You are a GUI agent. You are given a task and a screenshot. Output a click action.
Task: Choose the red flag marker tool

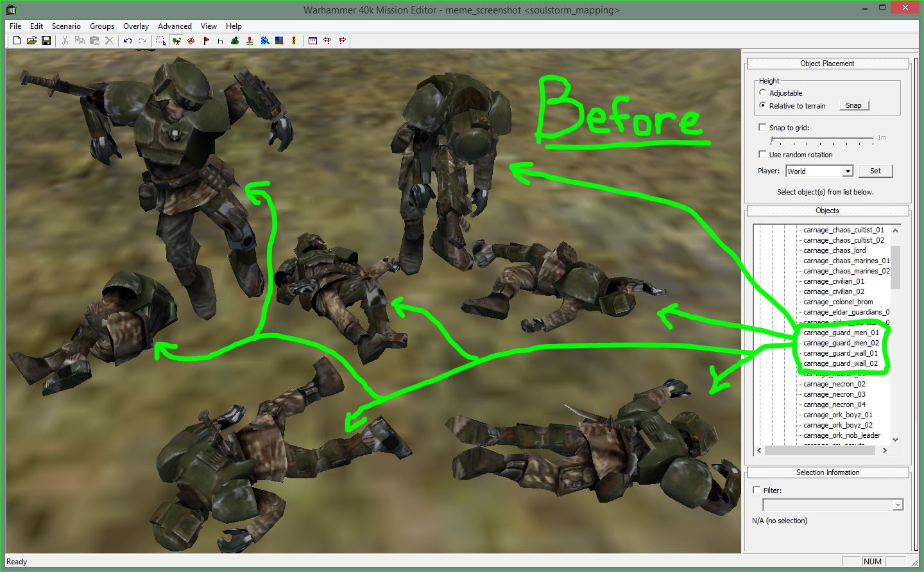[206, 40]
